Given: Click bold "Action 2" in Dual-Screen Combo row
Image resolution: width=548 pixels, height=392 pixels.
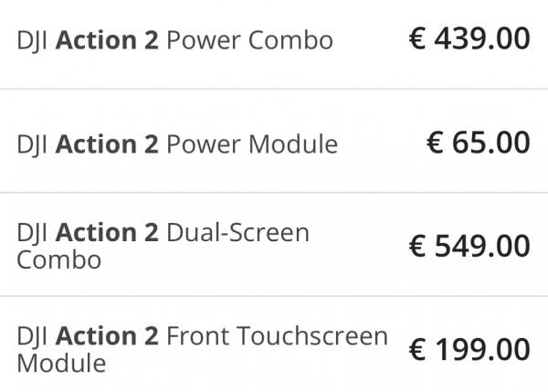Looking at the screenshot, I should coord(107,233).
